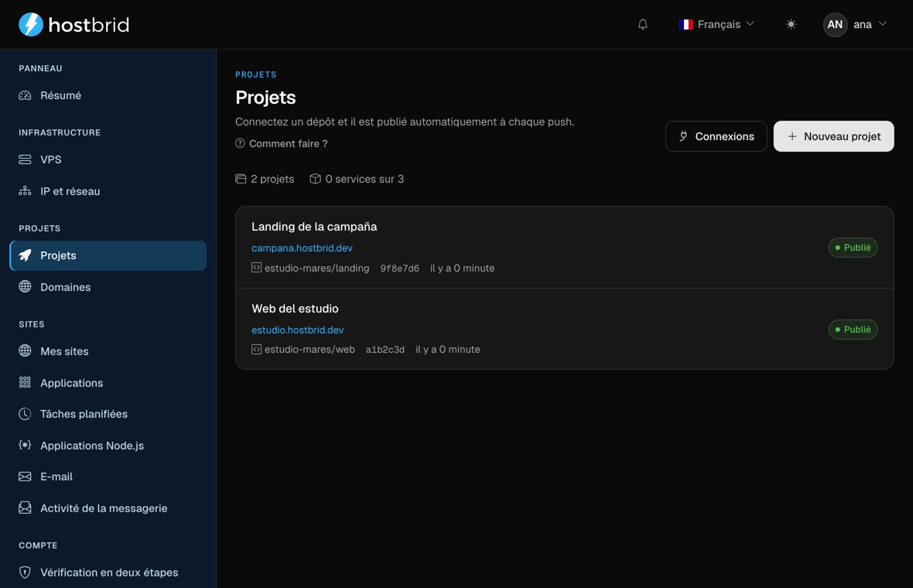
Task: Click the Applications grid icon
Action: coord(25,382)
